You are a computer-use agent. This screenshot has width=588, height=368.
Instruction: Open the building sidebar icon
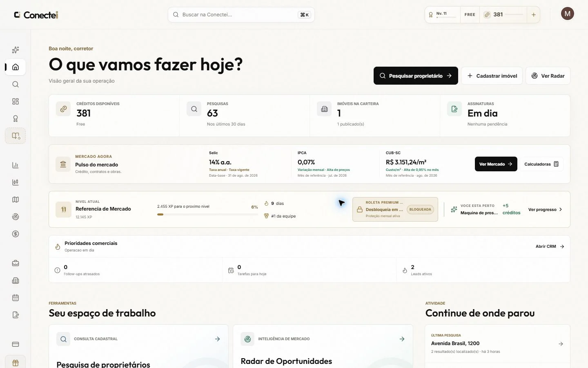16,280
